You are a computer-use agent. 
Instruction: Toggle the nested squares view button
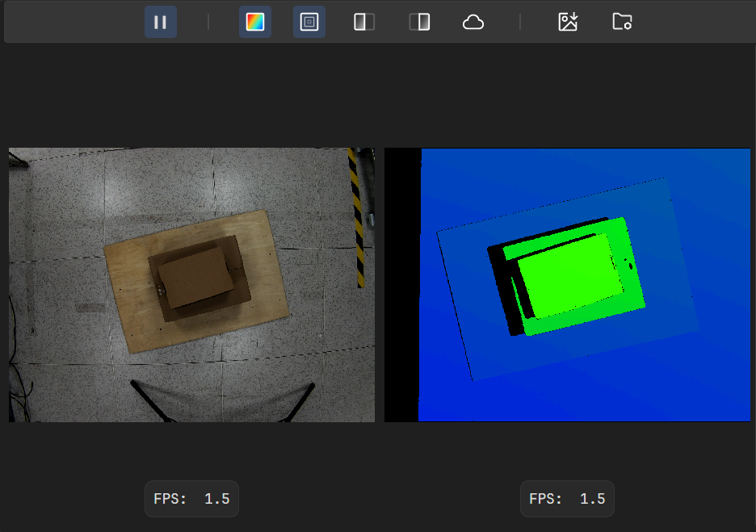pyautogui.click(x=309, y=22)
